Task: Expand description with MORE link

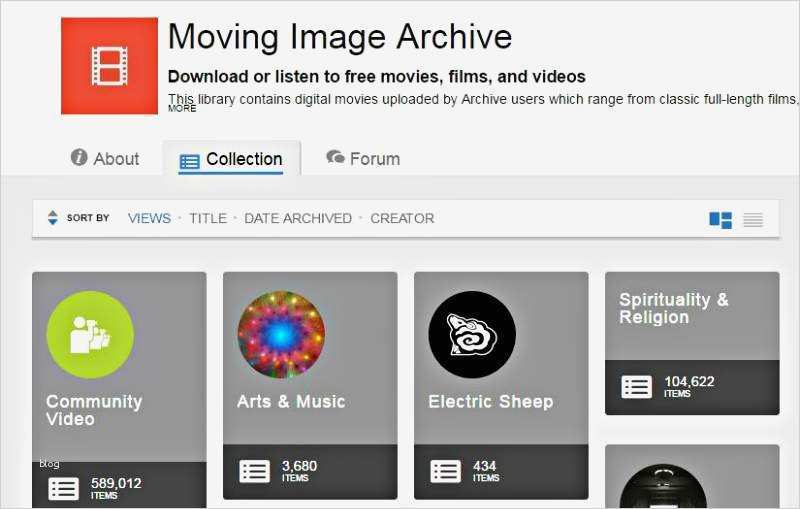Action: coord(182,109)
